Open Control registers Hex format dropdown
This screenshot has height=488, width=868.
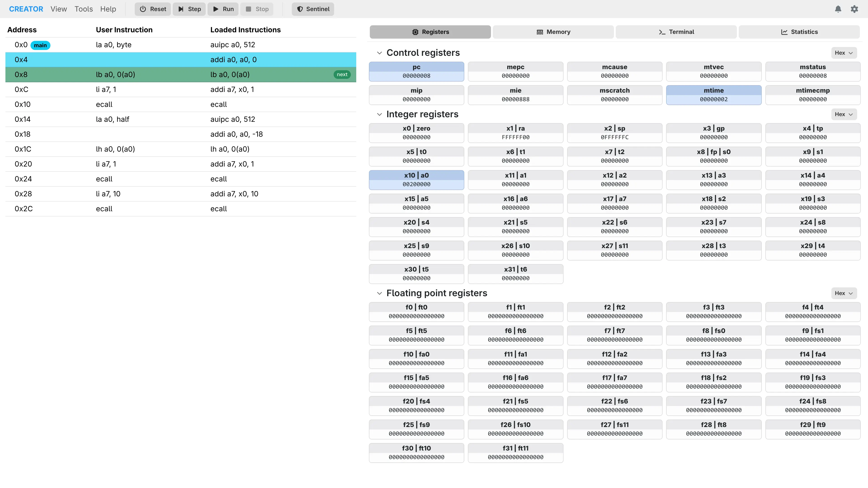(844, 53)
